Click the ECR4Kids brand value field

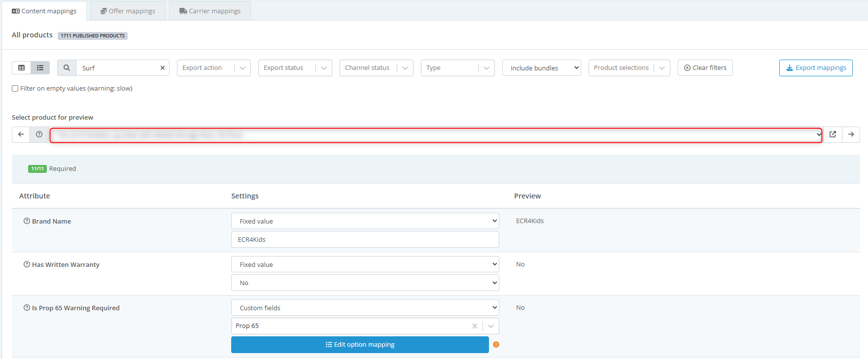coord(365,240)
